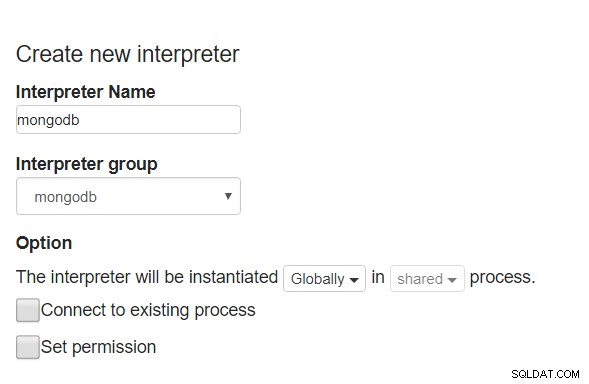Click the 'Create new interpreter' heading

pos(128,54)
